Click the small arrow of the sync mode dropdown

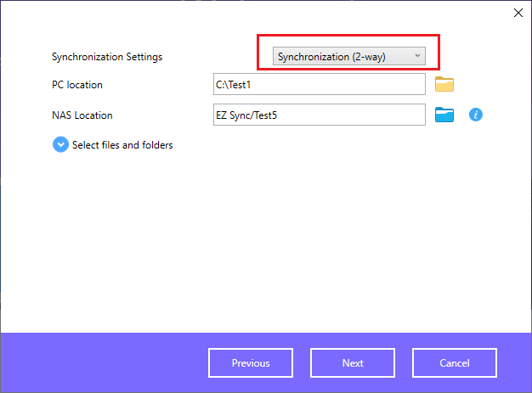[x=417, y=55]
